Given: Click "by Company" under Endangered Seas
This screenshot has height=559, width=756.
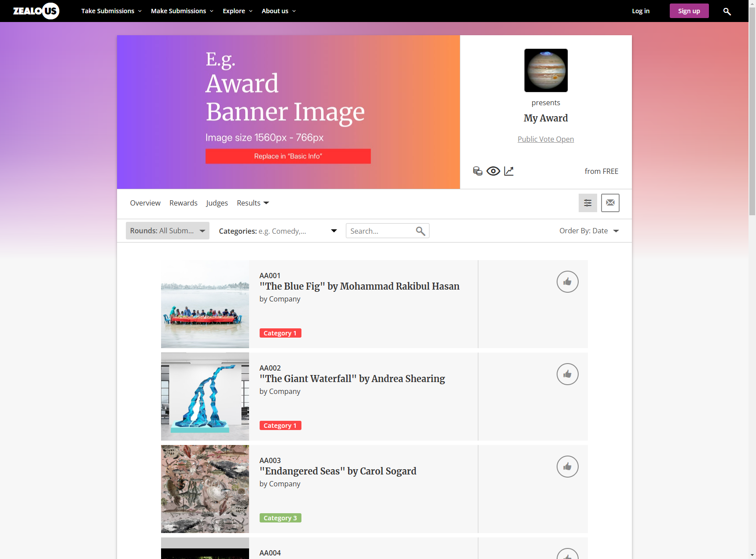Looking at the screenshot, I should [x=280, y=484].
